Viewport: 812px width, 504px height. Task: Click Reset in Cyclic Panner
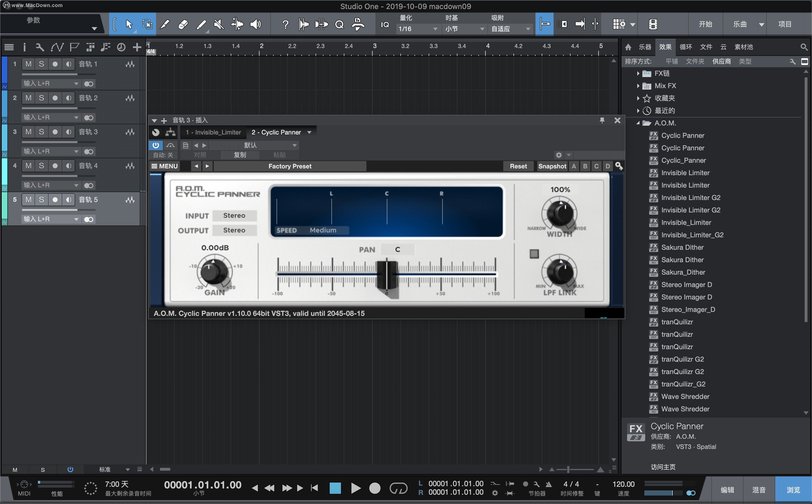(518, 166)
